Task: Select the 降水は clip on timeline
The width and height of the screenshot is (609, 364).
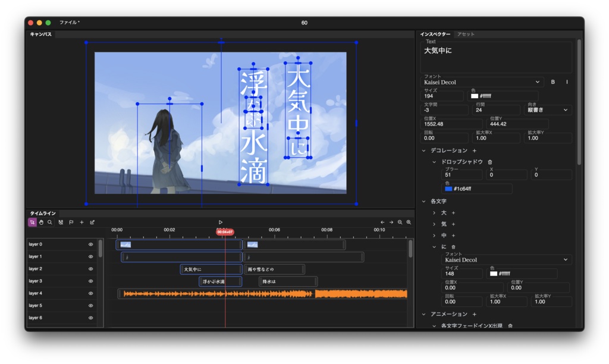Action: (288, 281)
